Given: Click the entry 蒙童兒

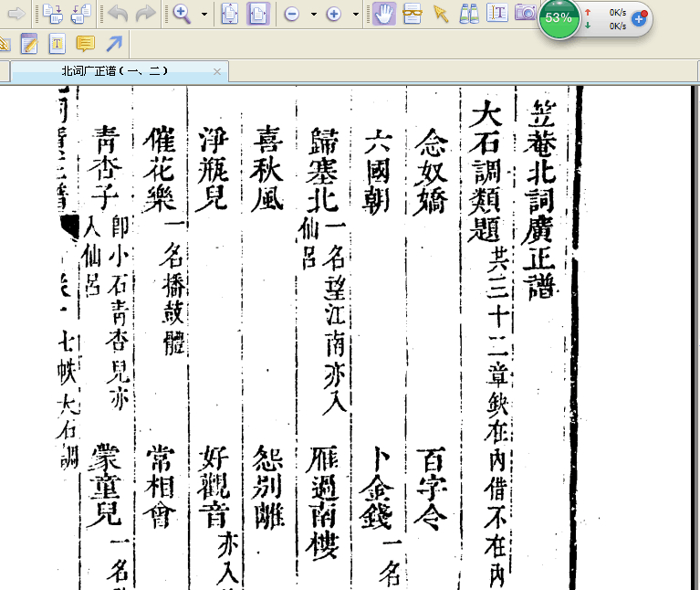Looking at the screenshot, I should pos(106,485).
